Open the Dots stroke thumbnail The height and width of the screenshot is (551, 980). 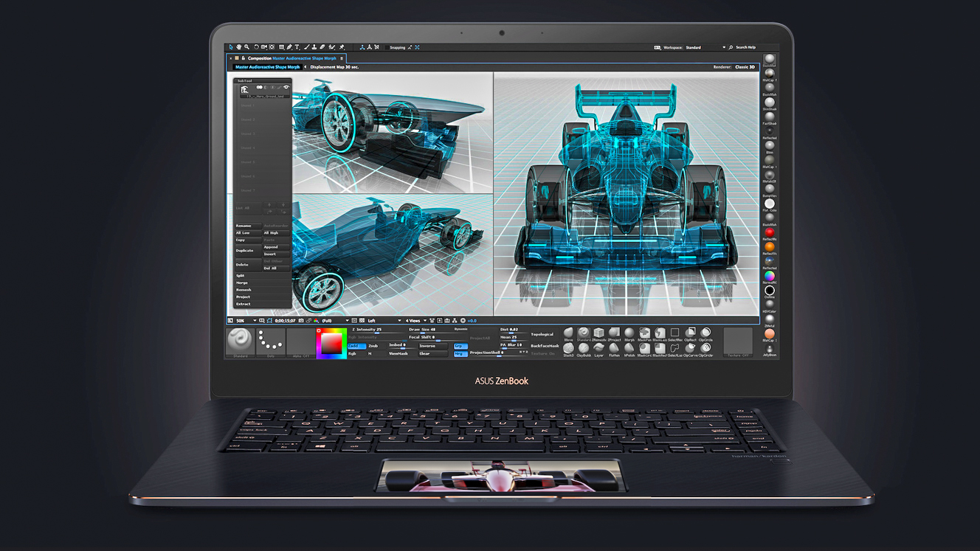click(271, 342)
